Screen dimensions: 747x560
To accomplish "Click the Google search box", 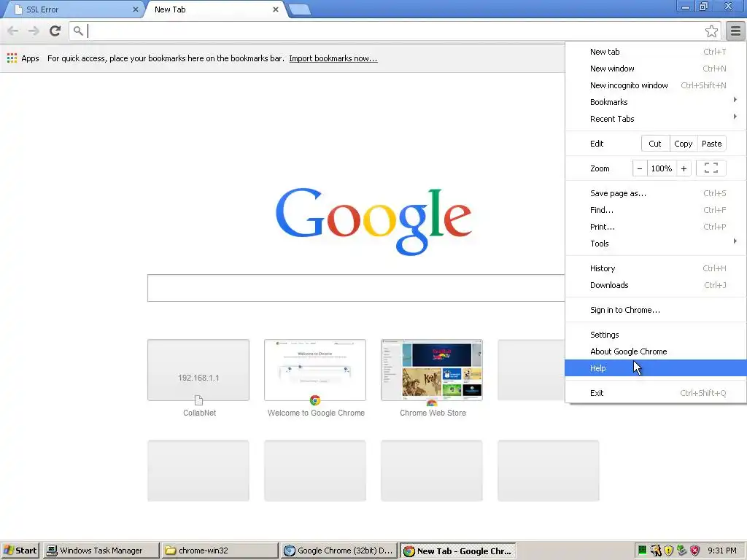I will pyautogui.click(x=356, y=288).
